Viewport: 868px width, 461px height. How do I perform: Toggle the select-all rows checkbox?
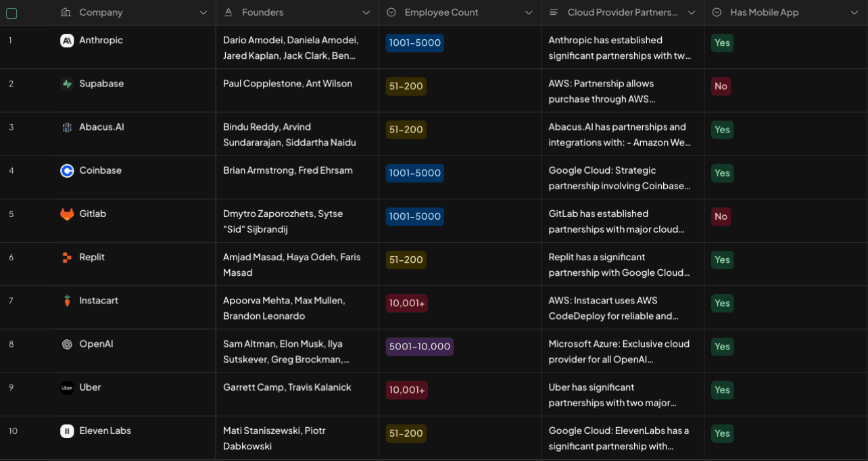pyautogui.click(x=11, y=13)
